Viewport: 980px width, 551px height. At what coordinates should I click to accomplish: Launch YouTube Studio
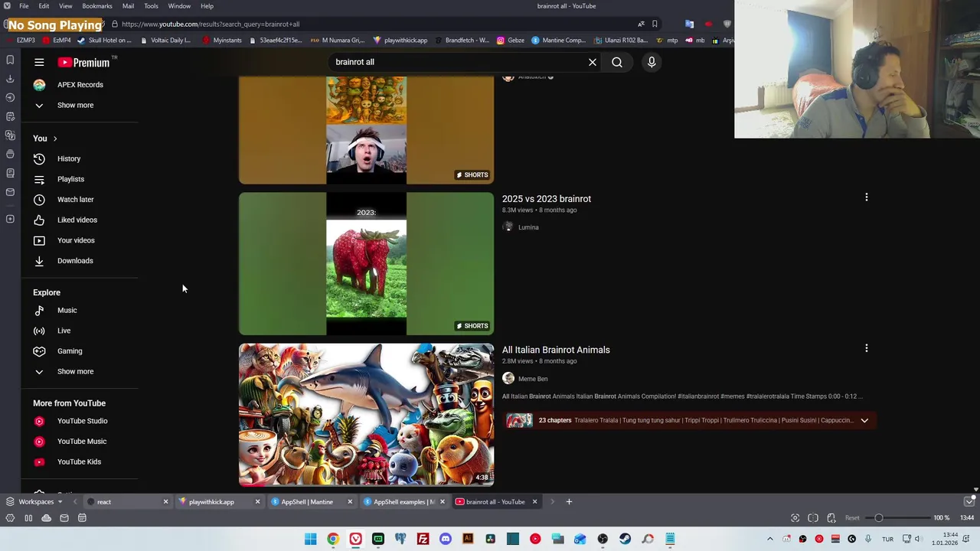[x=80, y=421]
